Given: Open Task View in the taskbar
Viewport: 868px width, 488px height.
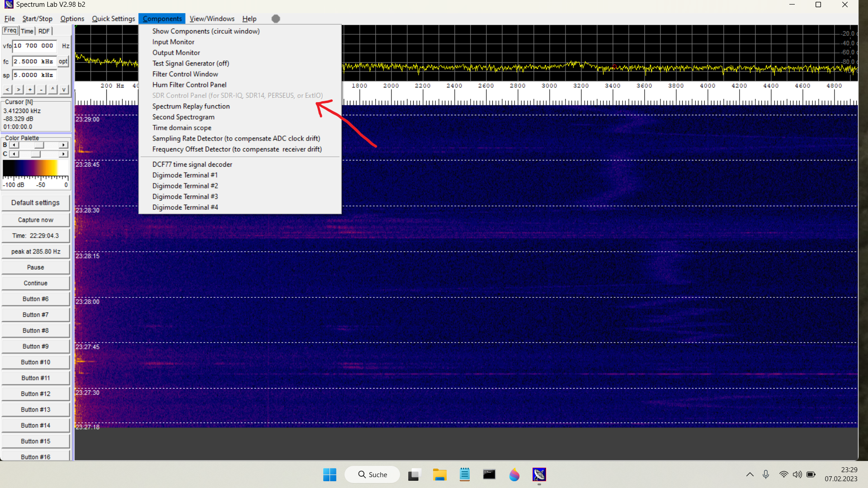Looking at the screenshot, I should point(414,474).
